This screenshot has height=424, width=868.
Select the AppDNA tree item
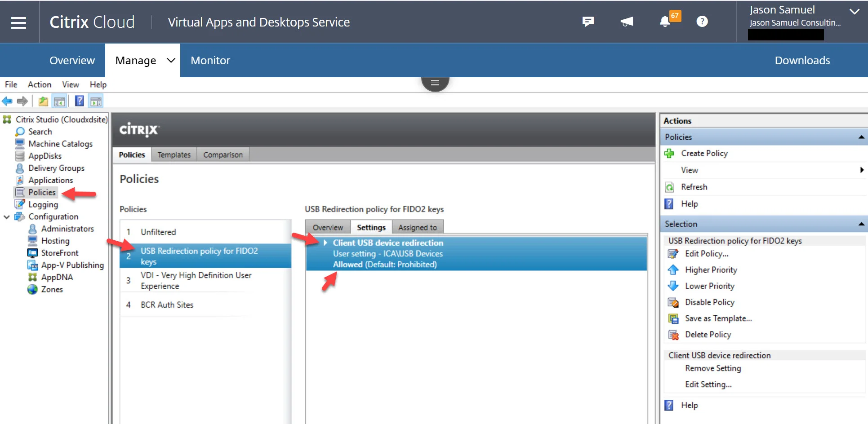point(57,277)
